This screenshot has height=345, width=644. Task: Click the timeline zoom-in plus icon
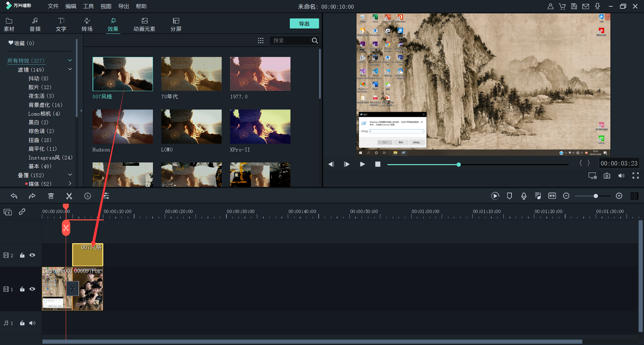[619, 196]
